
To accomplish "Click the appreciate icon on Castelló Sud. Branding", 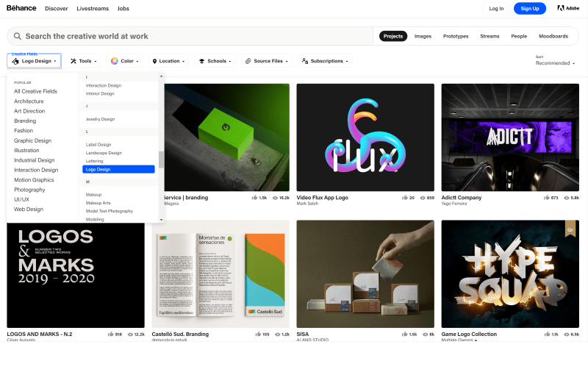I will click(259, 334).
